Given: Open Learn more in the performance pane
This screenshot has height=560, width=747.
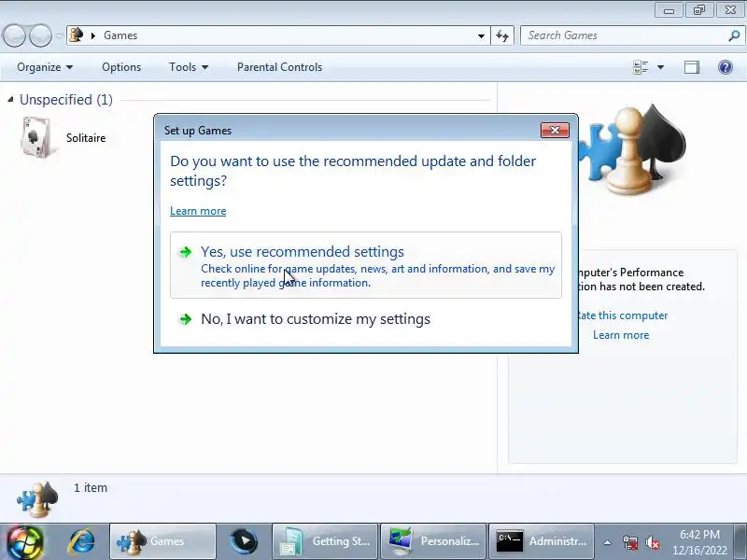Looking at the screenshot, I should click(x=621, y=335).
